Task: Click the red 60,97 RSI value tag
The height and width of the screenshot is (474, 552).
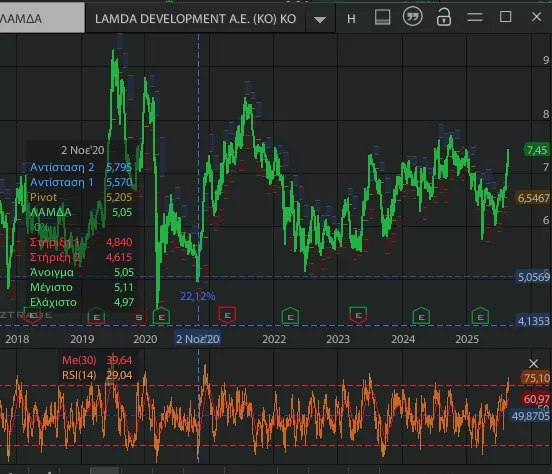Action: [536, 399]
